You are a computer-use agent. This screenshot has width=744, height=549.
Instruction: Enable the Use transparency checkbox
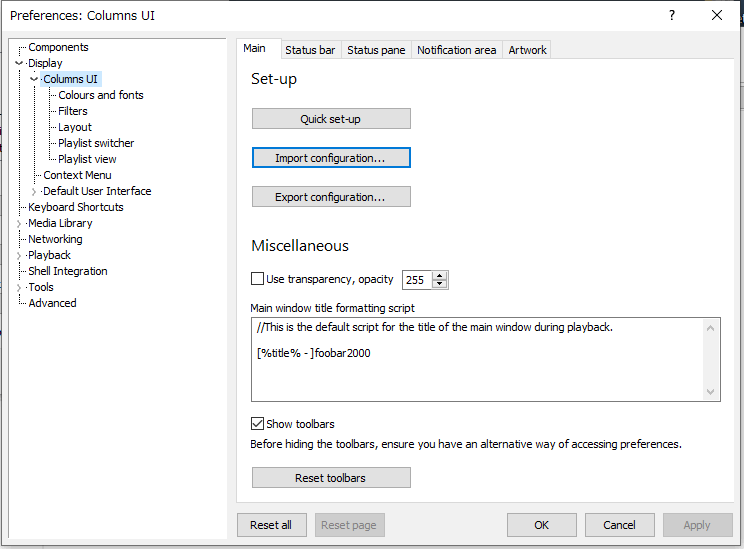(x=257, y=279)
